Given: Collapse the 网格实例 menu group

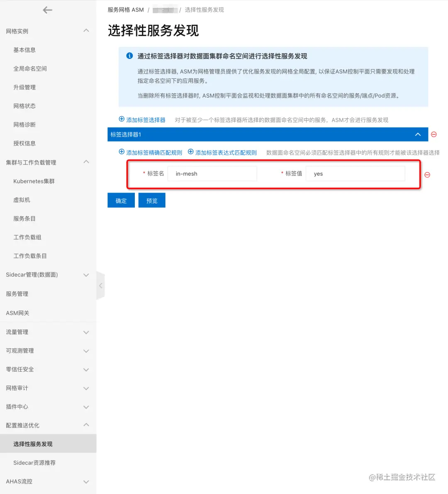Looking at the screenshot, I should click(x=86, y=31).
